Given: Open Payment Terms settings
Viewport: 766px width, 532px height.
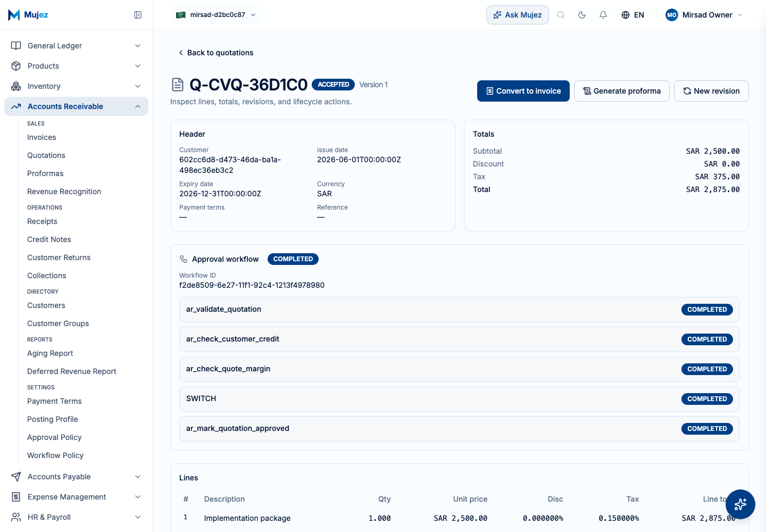Looking at the screenshot, I should click(54, 401).
